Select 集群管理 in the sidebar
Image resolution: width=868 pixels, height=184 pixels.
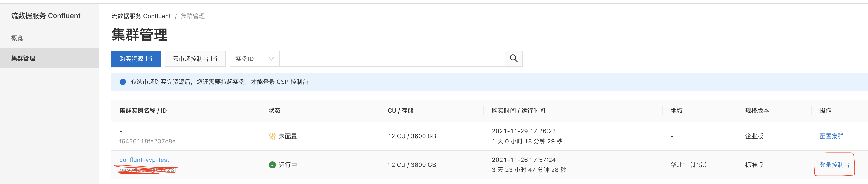tap(23, 58)
